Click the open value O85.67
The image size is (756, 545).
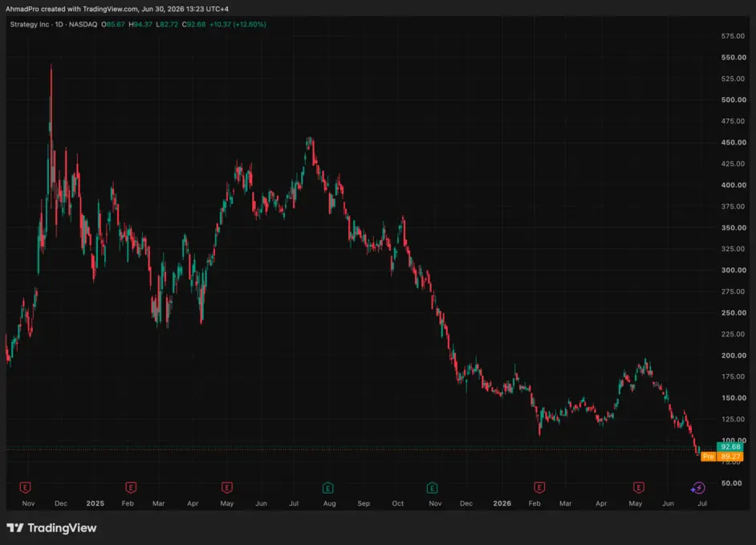coord(113,24)
